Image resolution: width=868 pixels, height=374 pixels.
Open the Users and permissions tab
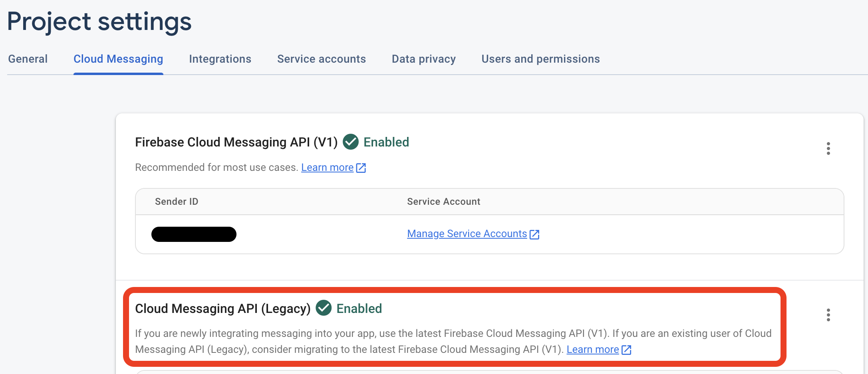540,59
